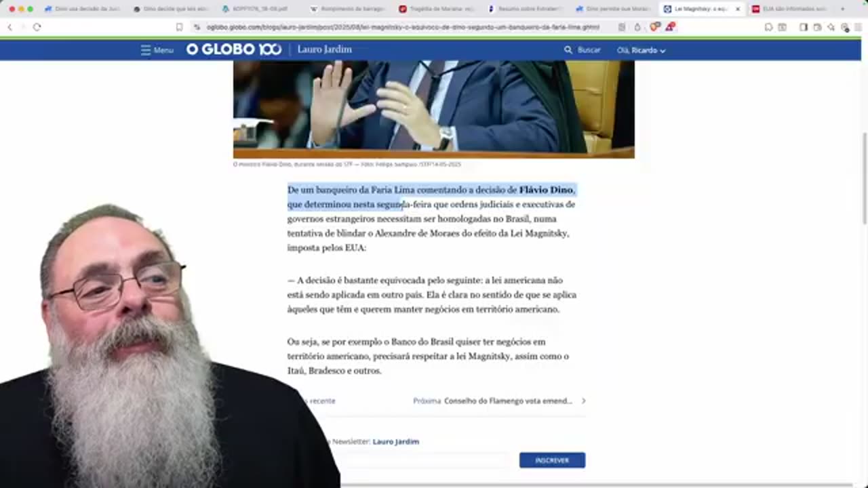Open the O Globo hamburger Menu
The image size is (868, 488).
pyautogui.click(x=157, y=50)
